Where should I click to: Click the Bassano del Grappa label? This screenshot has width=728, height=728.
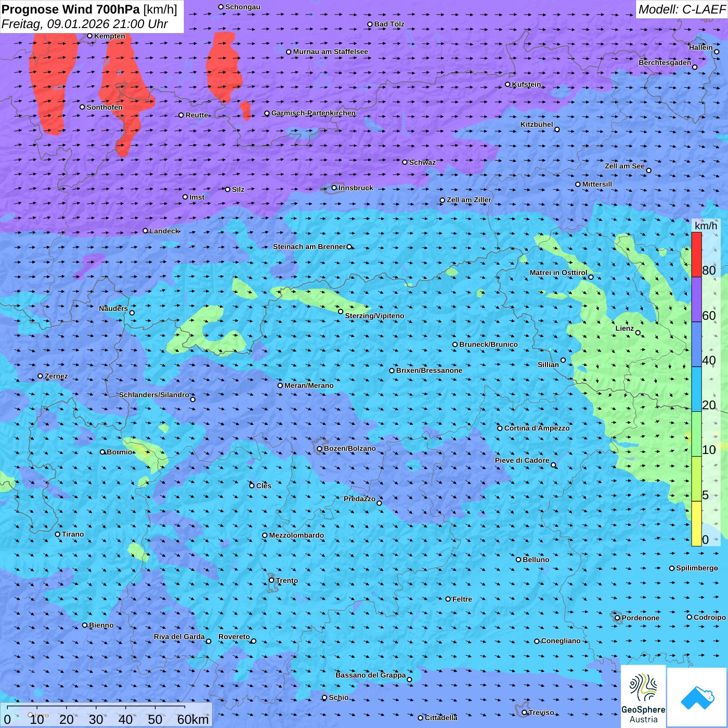coord(371,675)
